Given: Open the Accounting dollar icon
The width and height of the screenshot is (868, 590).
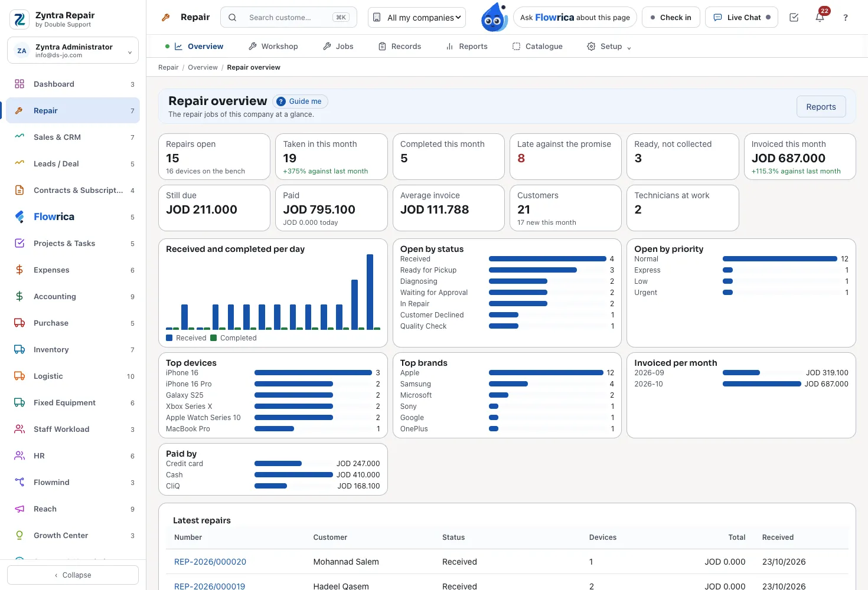Looking at the screenshot, I should point(19,296).
